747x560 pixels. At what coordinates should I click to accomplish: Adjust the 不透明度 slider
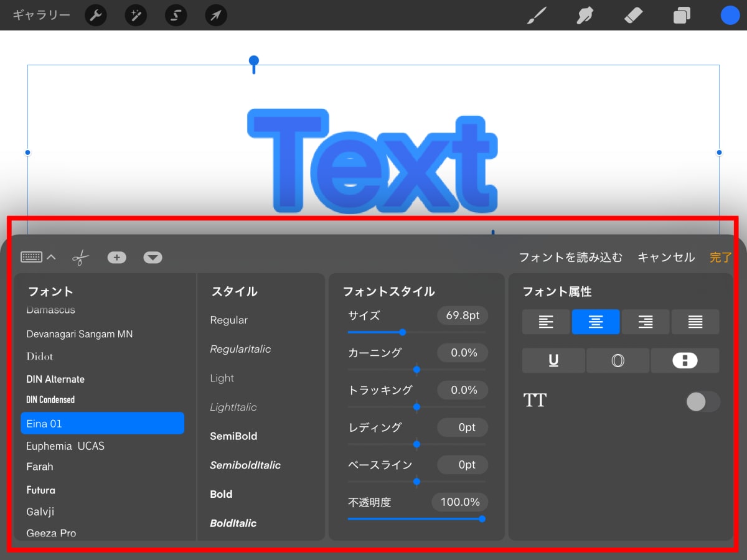(x=482, y=518)
